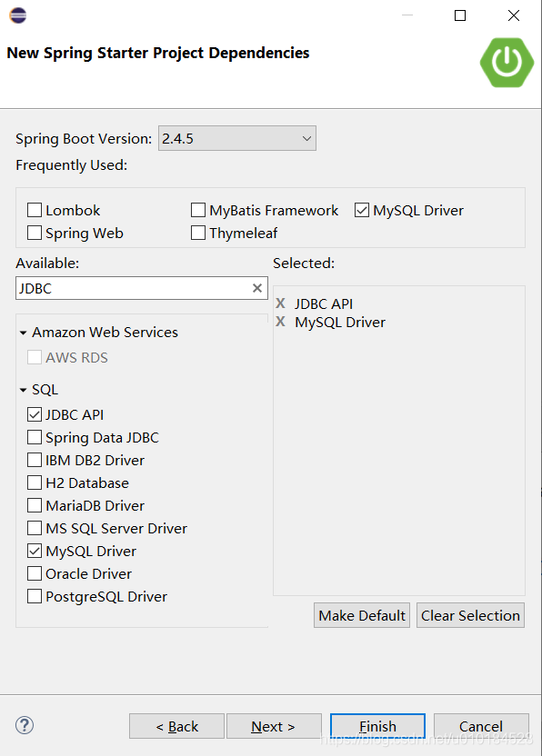
Task: Collapse the SQL category
Action: [22, 389]
